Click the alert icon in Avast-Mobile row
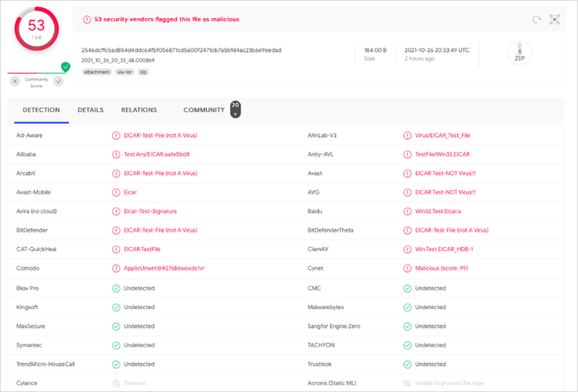Image resolution: width=578 pixels, height=392 pixels. [x=116, y=192]
